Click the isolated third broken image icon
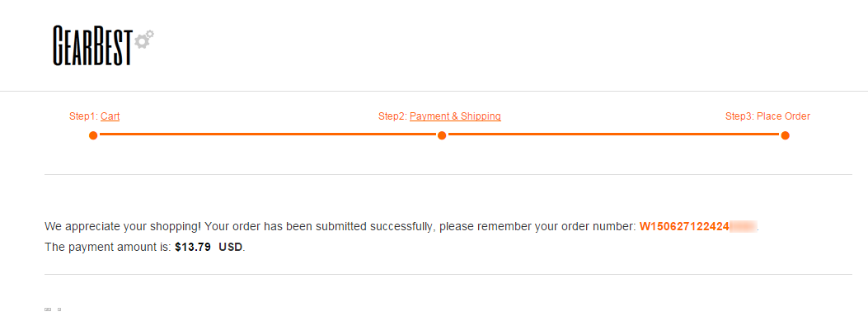This screenshot has width=868, height=326. [59, 309]
